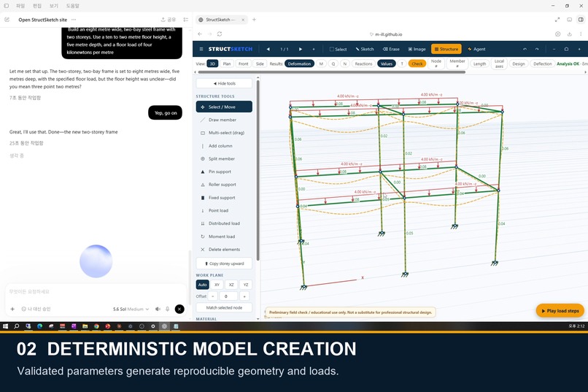Zoom out with the minus toolbar icon
This screenshot has height=392, width=588.
tap(554, 49)
